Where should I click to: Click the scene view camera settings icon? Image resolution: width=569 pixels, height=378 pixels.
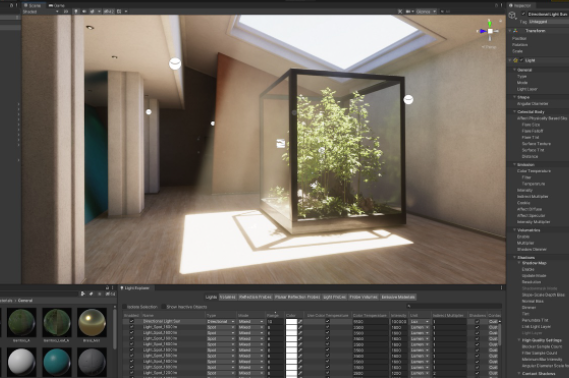tap(408, 12)
